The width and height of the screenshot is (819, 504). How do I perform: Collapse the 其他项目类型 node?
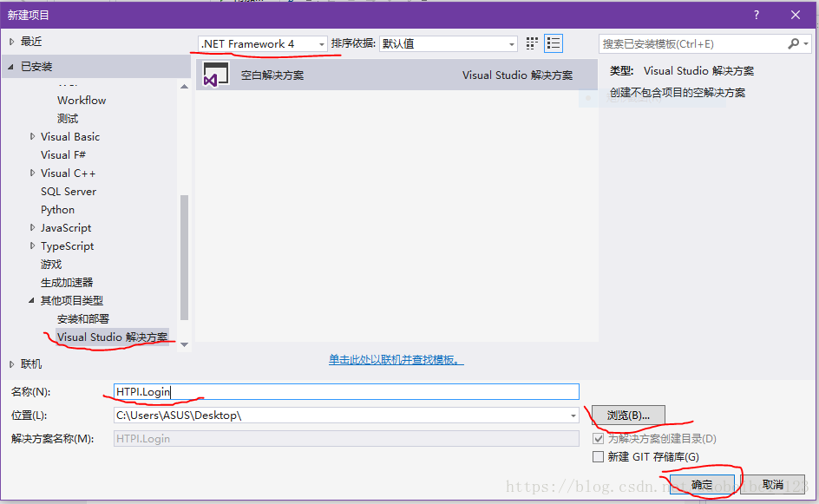(31, 300)
